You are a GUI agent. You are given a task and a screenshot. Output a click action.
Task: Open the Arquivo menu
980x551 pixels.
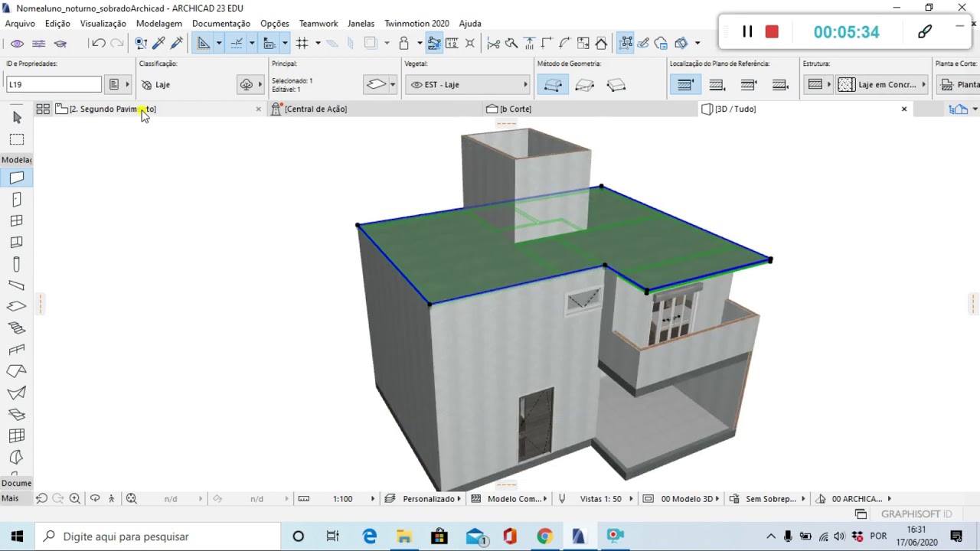pyautogui.click(x=20, y=24)
